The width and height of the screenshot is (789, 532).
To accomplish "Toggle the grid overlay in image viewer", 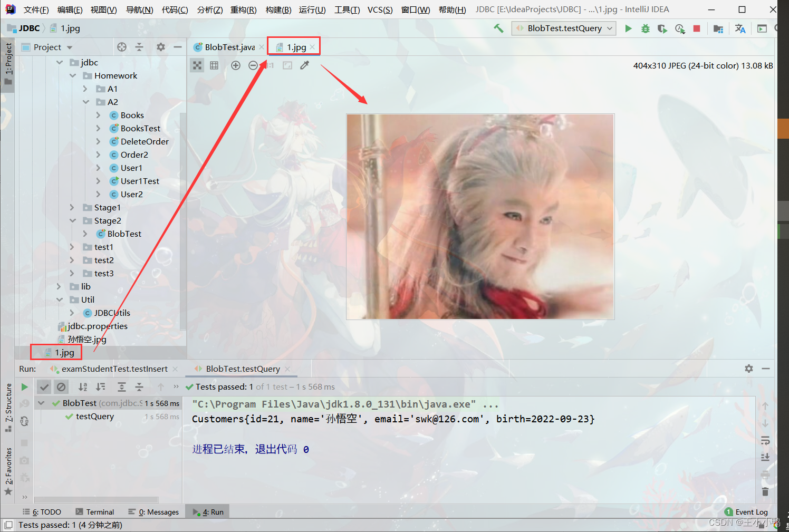I will click(214, 65).
